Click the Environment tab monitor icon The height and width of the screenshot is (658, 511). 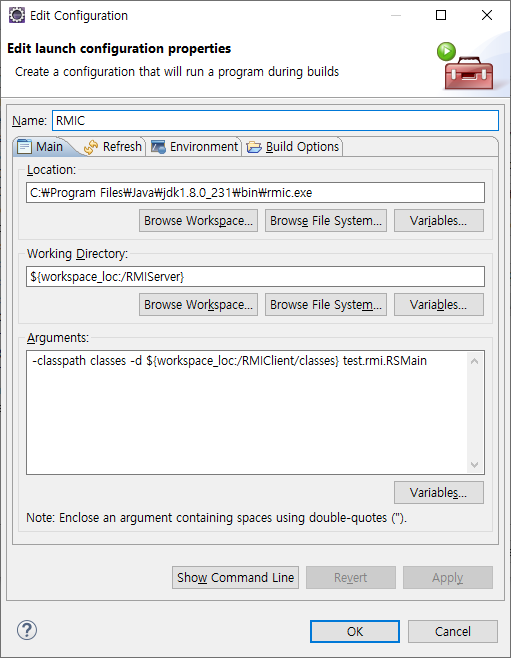click(x=158, y=147)
